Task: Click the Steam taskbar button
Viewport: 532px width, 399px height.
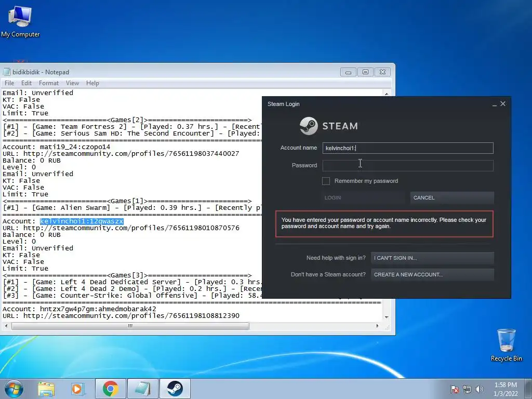Action: coord(175,389)
